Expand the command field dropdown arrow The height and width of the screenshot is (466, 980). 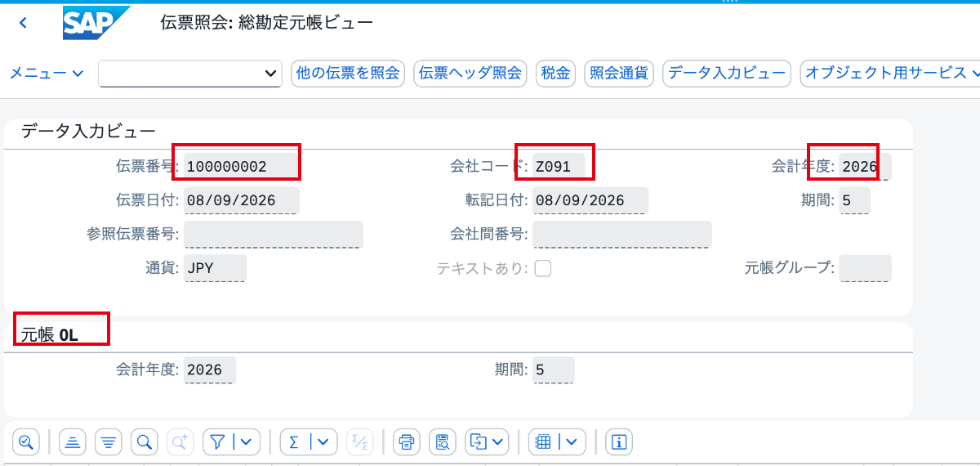(272, 74)
